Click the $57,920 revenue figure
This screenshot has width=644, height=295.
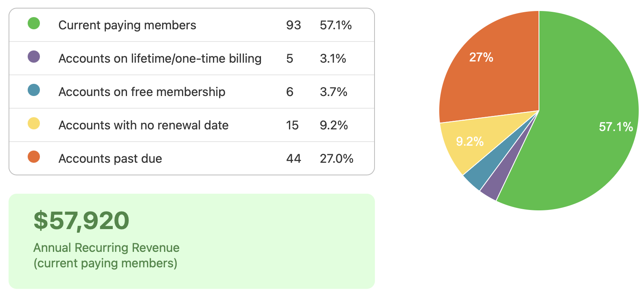coord(81,221)
